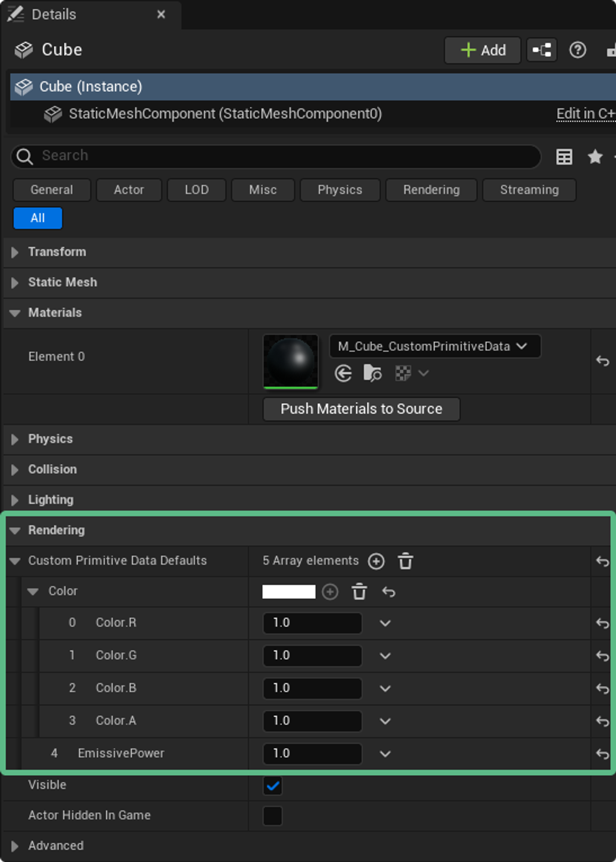Click the help question mark icon
The height and width of the screenshot is (862, 616).
tap(578, 50)
